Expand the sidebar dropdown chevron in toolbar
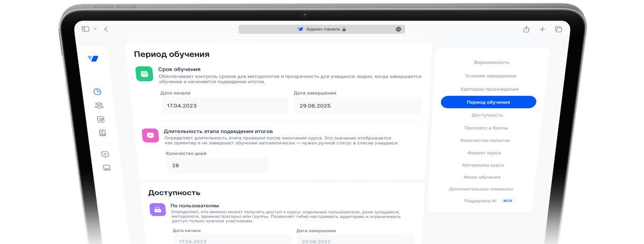 click(95, 29)
